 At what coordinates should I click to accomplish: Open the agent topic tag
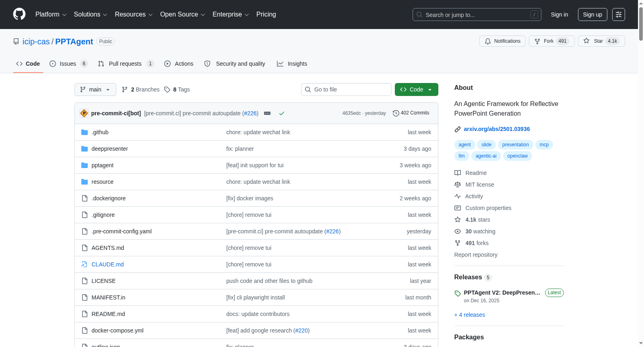click(464, 145)
